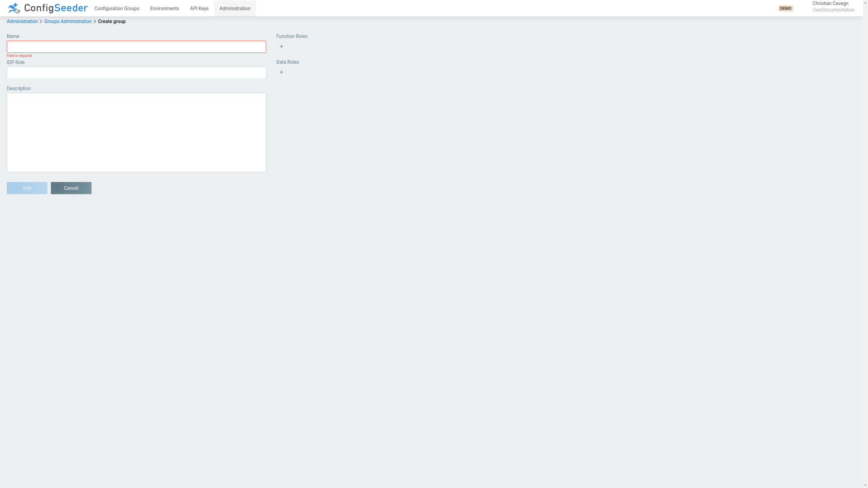Click into the IDP Role field
The width and height of the screenshot is (868, 488).
coord(136,73)
